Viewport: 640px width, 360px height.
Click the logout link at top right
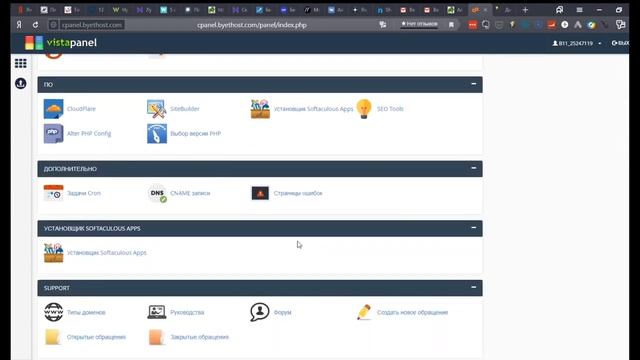coord(620,43)
